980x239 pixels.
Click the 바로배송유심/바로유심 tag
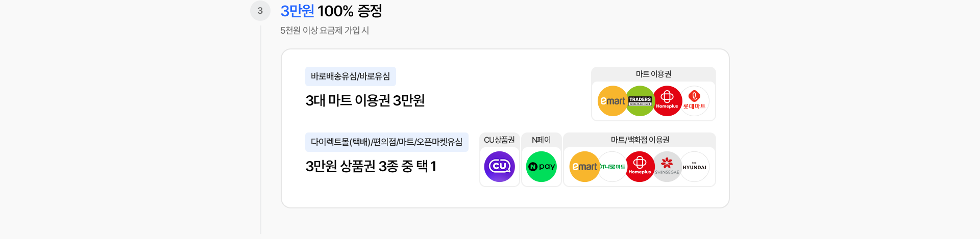(x=351, y=76)
